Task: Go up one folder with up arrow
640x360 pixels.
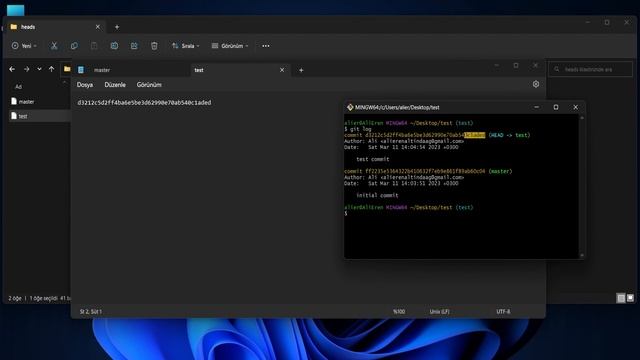Action: [x=51, y=69]
